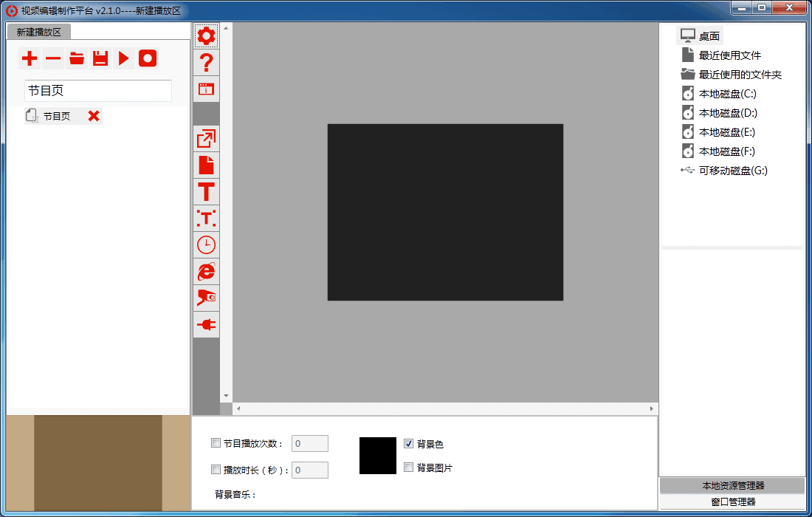Switch to 窗口管理器 panel
This screenshot has height=517, width=812.
733,501
